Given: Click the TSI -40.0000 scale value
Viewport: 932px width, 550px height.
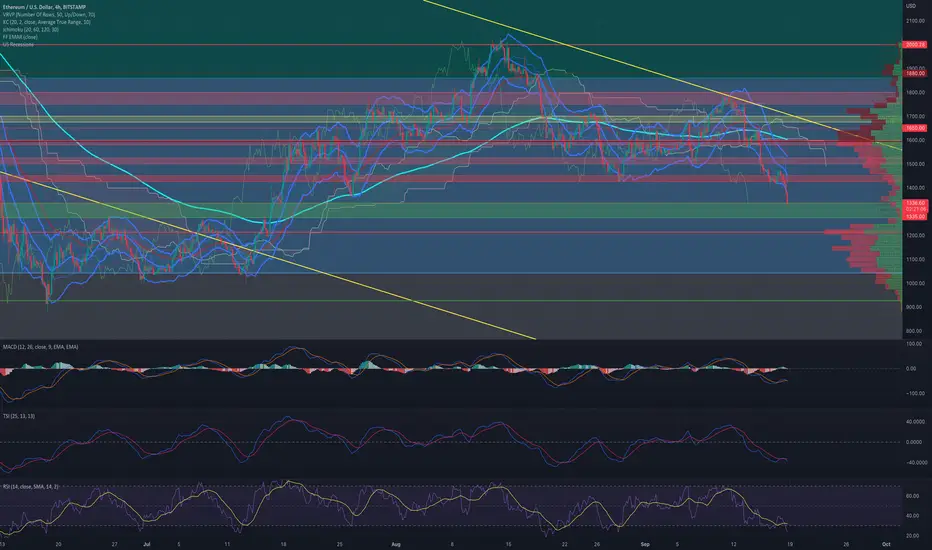Looking at the screenshot, I should (x=915, y=463).
